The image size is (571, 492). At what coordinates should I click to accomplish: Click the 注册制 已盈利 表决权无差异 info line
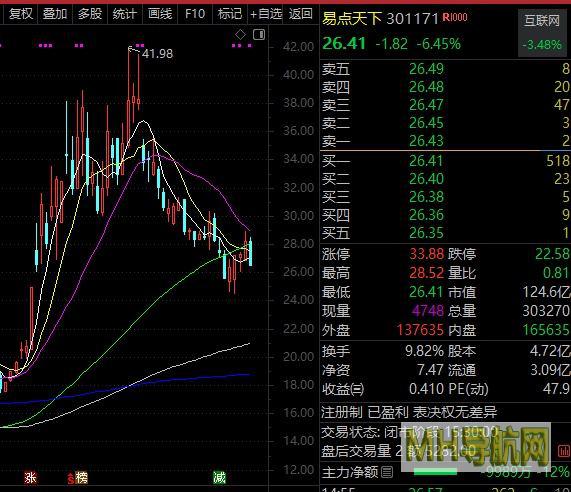[x=409, y=413]
